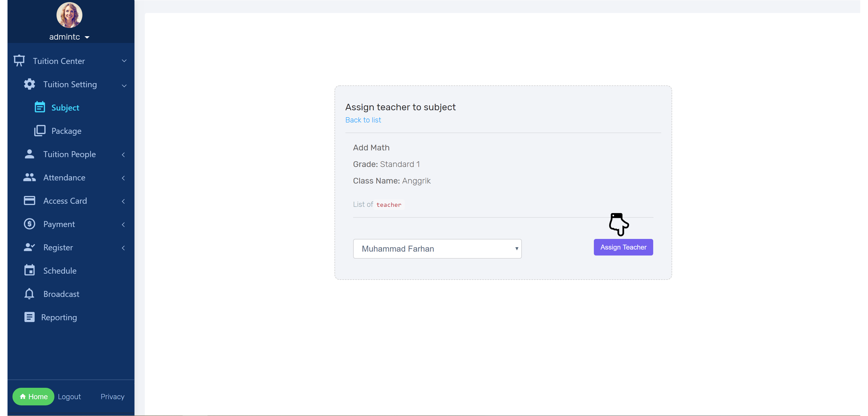Collapse the Tuition Setting chevron
Viewport: 868px width, 416px height.
pos(124,86)
